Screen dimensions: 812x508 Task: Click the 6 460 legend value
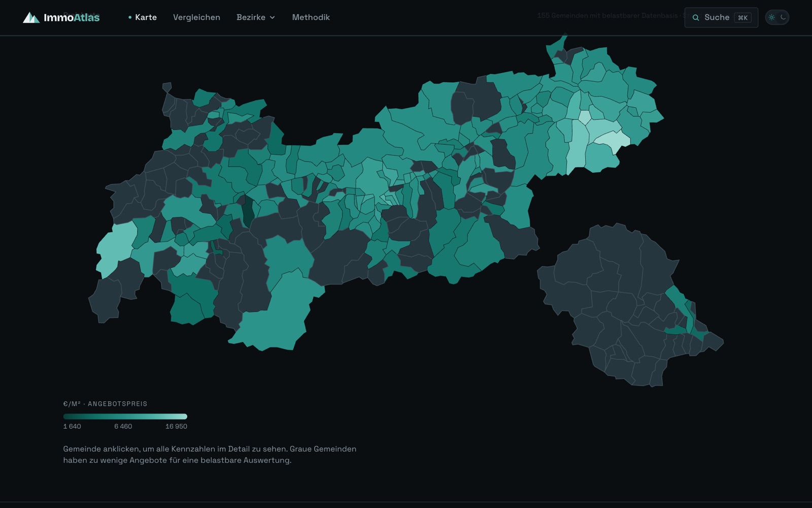point(123,426)
